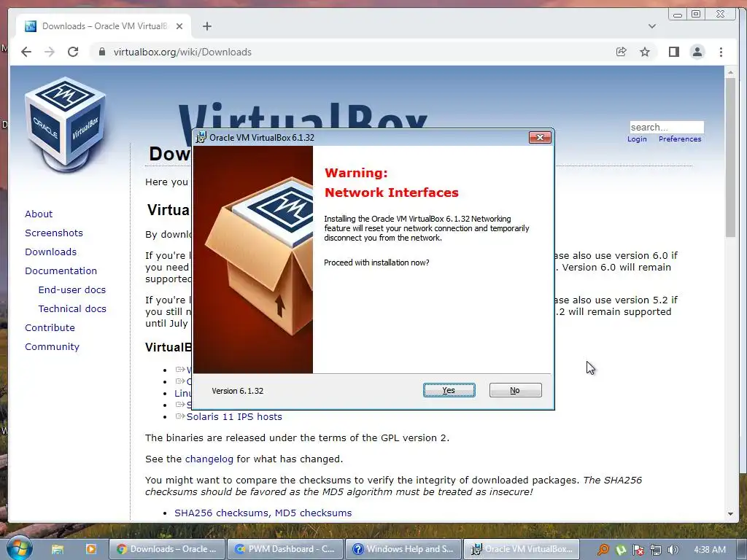Open SHA256 checksums link
This screenshot has width=747, height=560.
pyautogui.click(x=222, y=513)
